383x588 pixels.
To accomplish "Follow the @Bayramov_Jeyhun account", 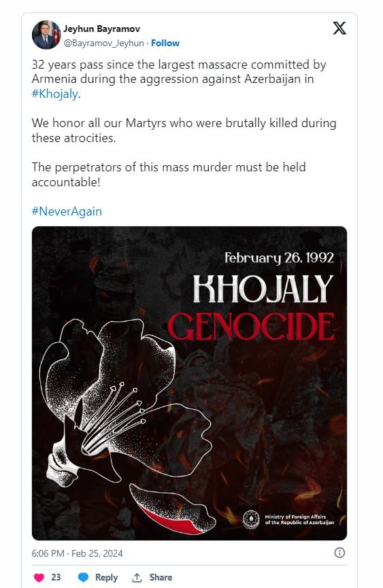I will 165,43.
